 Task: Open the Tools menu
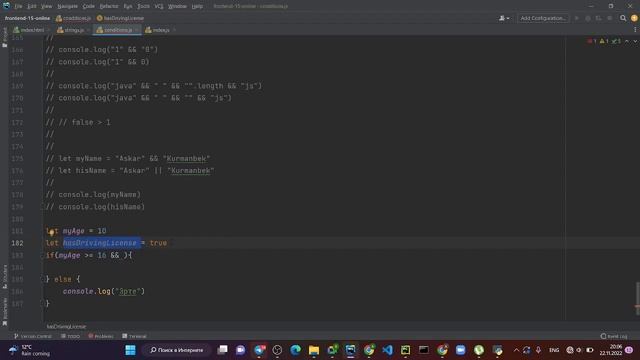[x=143, y=6]
